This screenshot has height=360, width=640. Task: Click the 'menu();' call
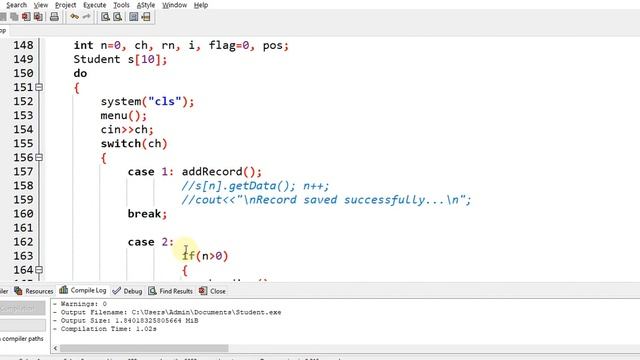point(124,116)
